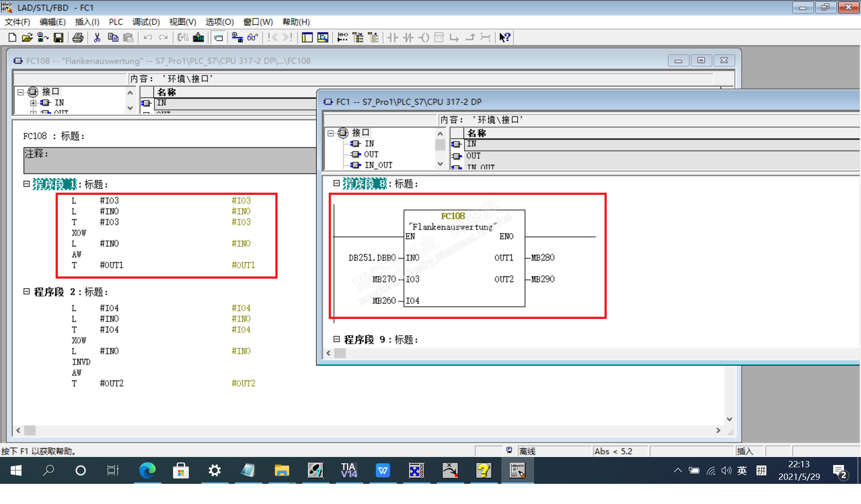This screenshot has height=504, width=861.
Task: Toggle the overview pane toolbar button
Action: pyautogui.click(x=307, y=38)
